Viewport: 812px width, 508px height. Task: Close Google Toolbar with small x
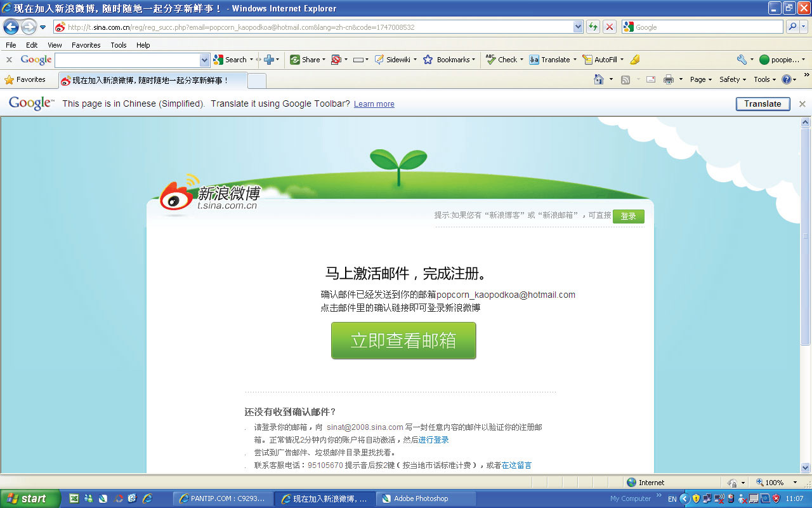(9, 60)
